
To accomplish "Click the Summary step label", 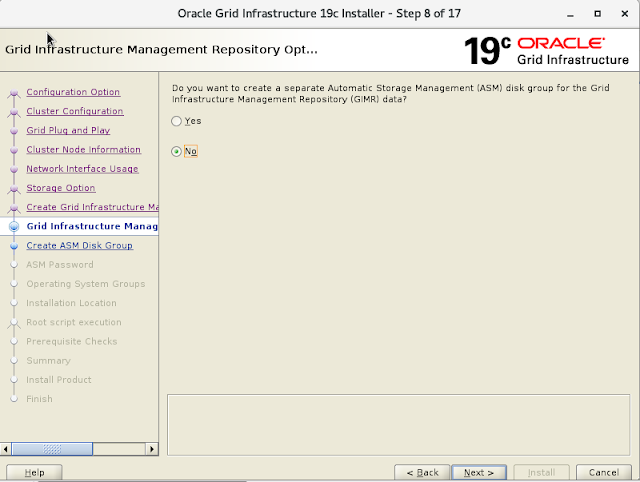I will (49, 360).
